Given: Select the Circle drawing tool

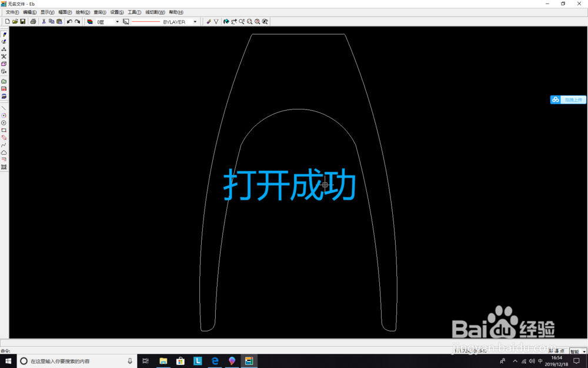Looking at the screenshot, I should 4,123.
